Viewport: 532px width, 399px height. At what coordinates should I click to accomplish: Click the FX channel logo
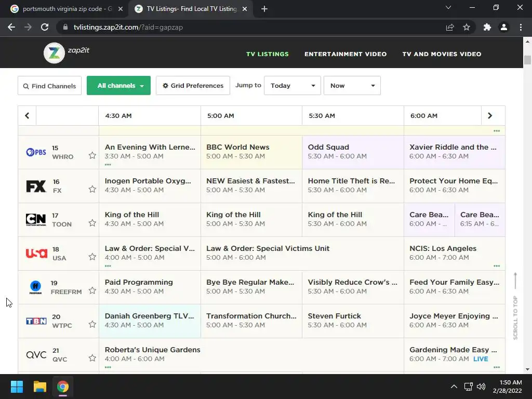[36, 186]
